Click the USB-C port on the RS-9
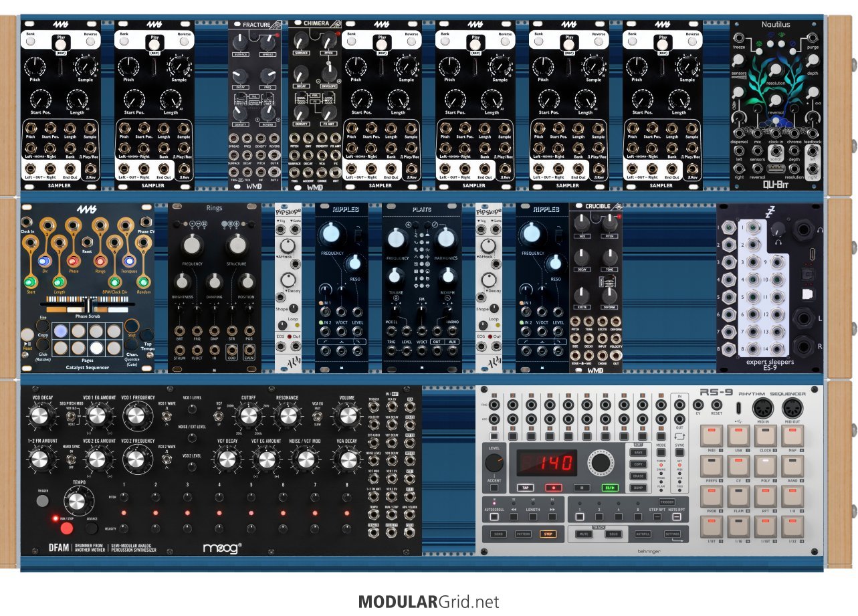Screen dimensions: 858x616 pos(738,407)
